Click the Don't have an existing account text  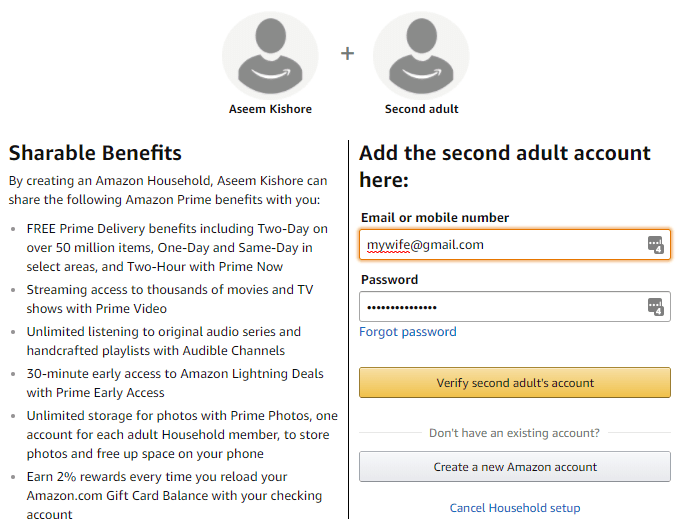pyautogui.click(x=514, y=433)
